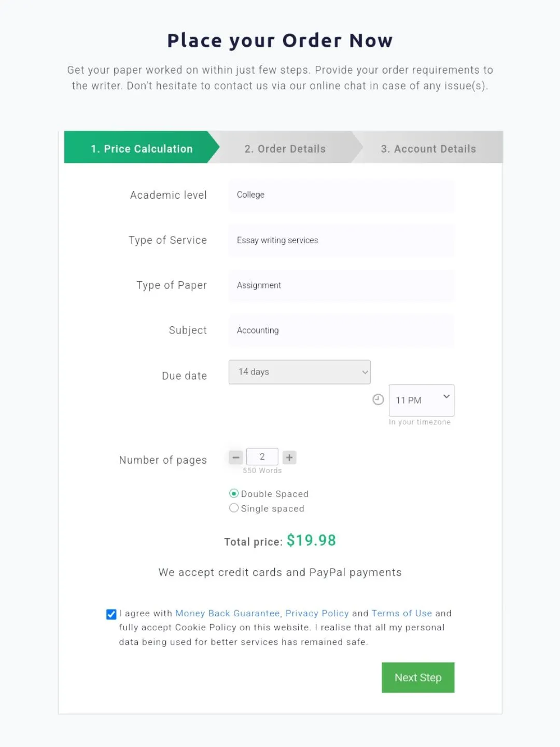Open the Academic level College selector
The height and width of the screenshot is (747, 560).
pos(341,195)
